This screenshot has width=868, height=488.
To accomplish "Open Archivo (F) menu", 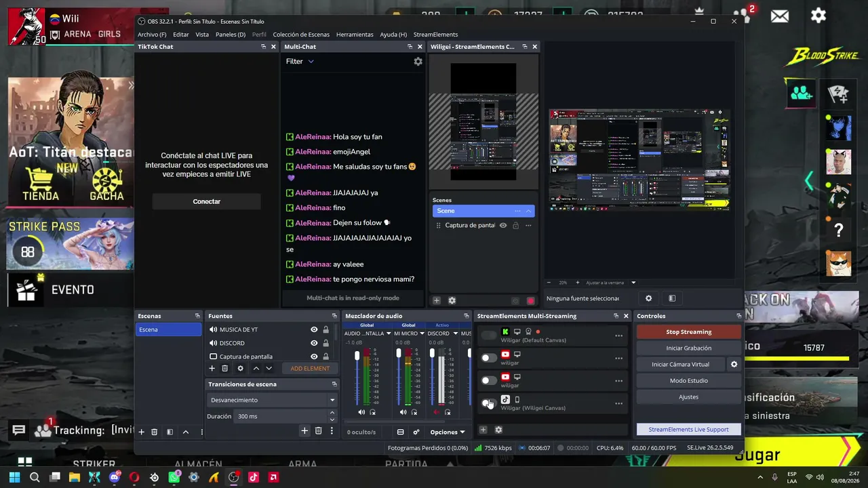I will (152, 35).
